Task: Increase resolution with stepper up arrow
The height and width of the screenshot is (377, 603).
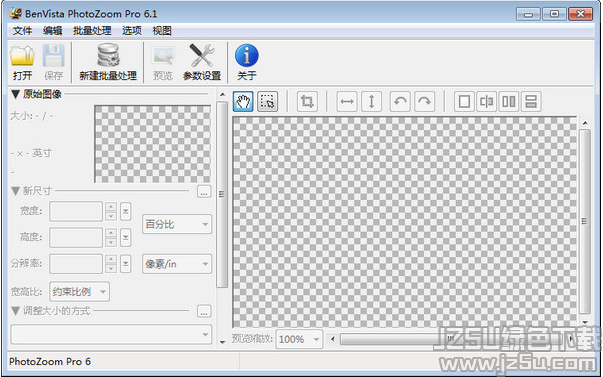Action: point(111,259)
